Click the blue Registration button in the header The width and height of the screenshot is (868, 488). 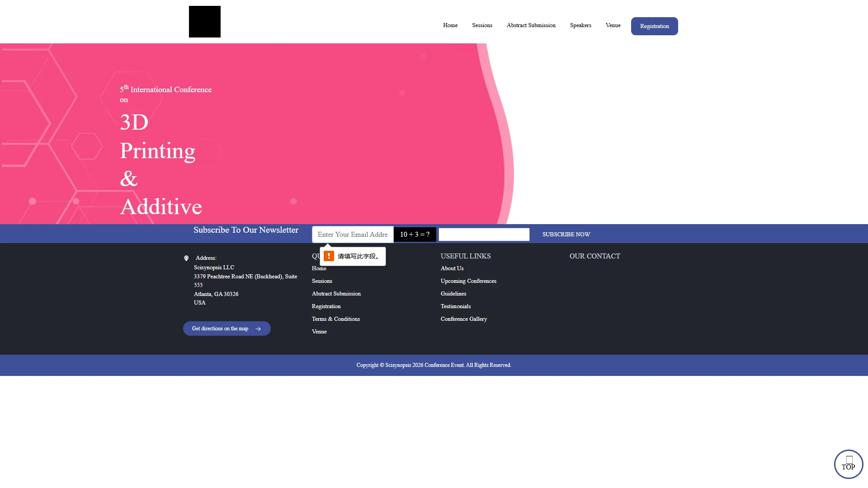coord(655,26)
